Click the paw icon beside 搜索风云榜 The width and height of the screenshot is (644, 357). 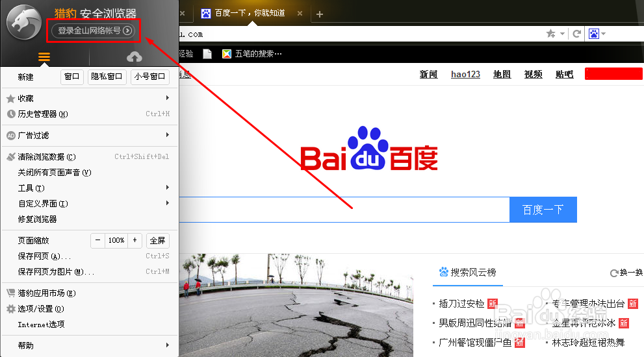tap(444, 272)
